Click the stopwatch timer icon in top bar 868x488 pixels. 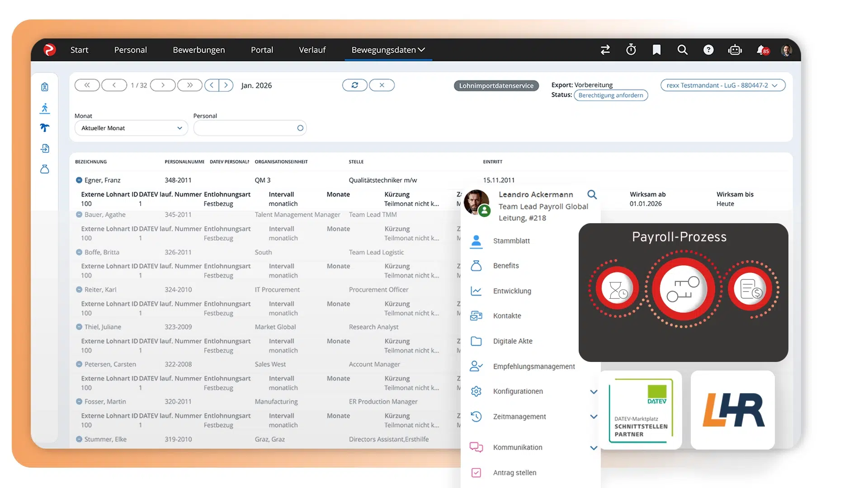tap(631, 50)
